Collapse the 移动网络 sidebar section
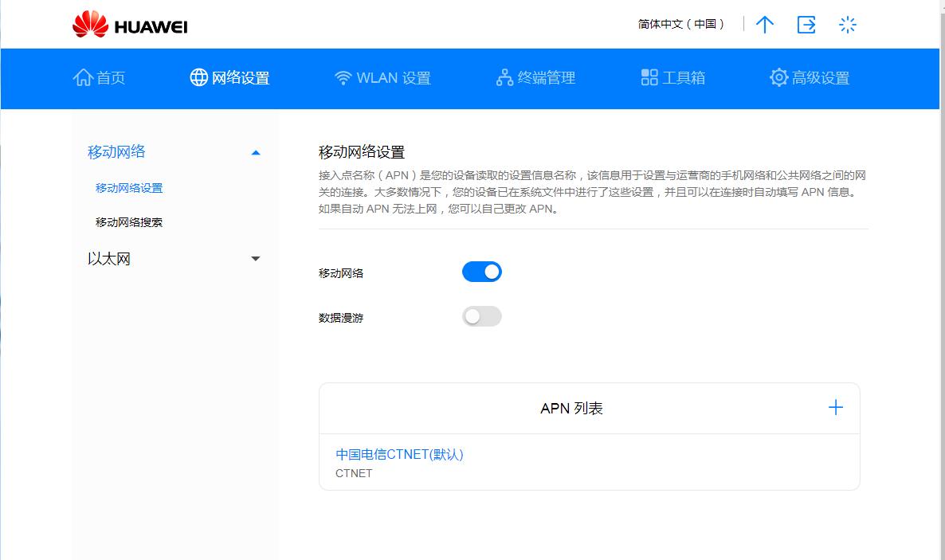The height and width of the screenshot is (560, 945). [x=256, y=151]
